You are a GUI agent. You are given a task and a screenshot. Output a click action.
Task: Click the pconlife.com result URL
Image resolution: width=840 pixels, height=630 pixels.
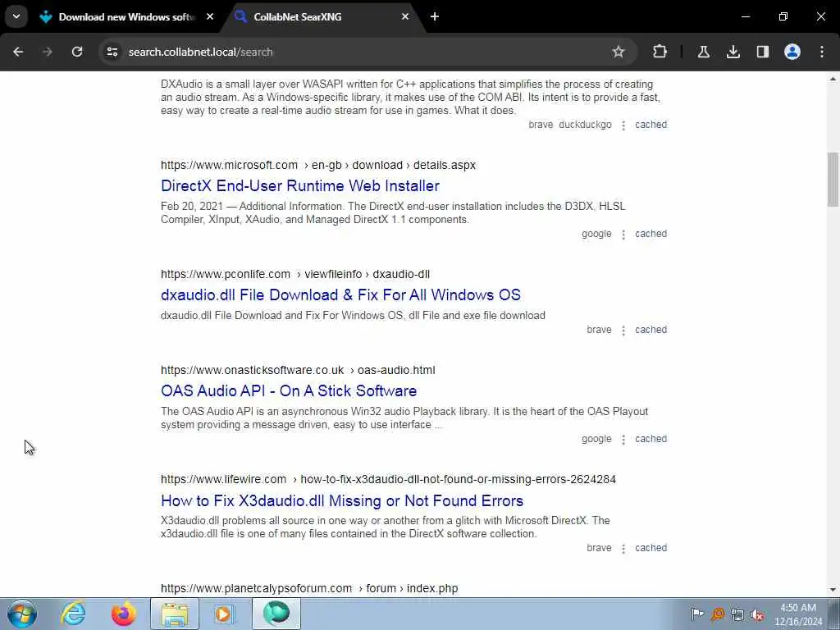click(x=295, y=274)
